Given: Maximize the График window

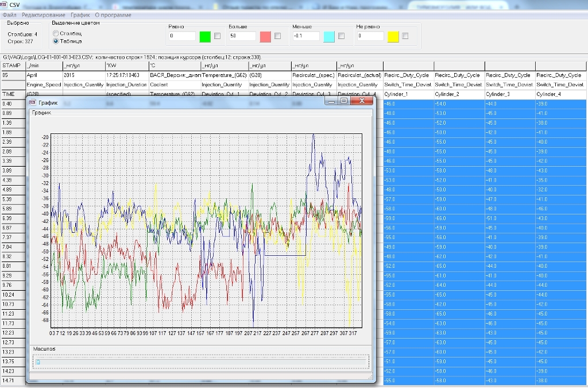Looking at the screenshot, I should pyautogui.click(x=343, y=101).
